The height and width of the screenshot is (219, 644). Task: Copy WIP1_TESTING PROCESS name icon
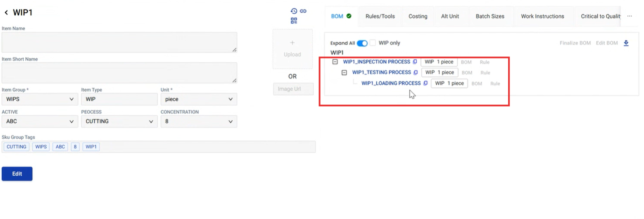416,72
